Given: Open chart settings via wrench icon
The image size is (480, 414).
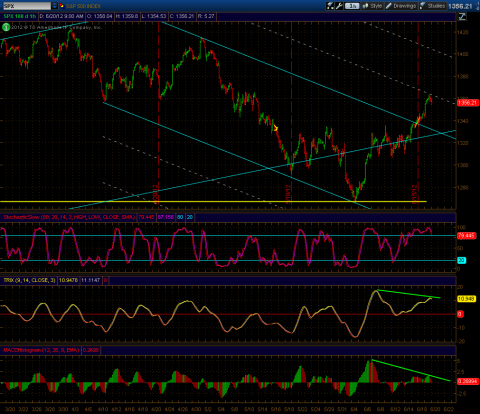Looking at the screenshot, I should pos(339,6).
